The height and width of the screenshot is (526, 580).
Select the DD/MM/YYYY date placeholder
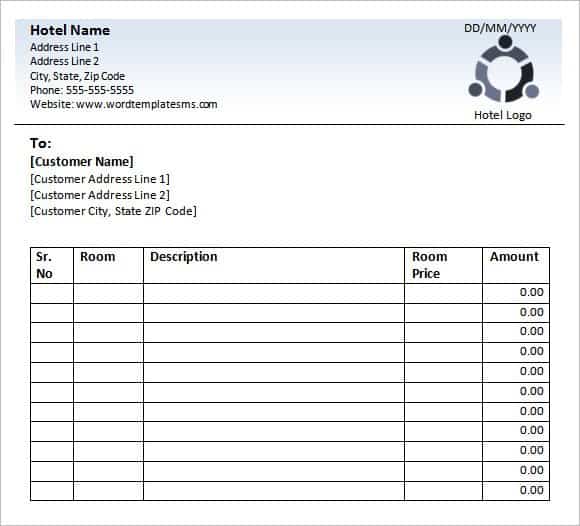tap(500, 28)
